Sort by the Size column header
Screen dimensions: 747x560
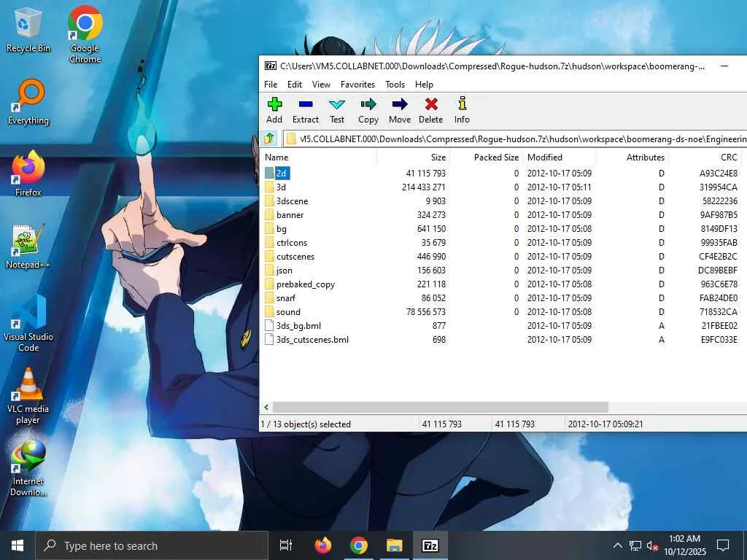click(413, 157)
